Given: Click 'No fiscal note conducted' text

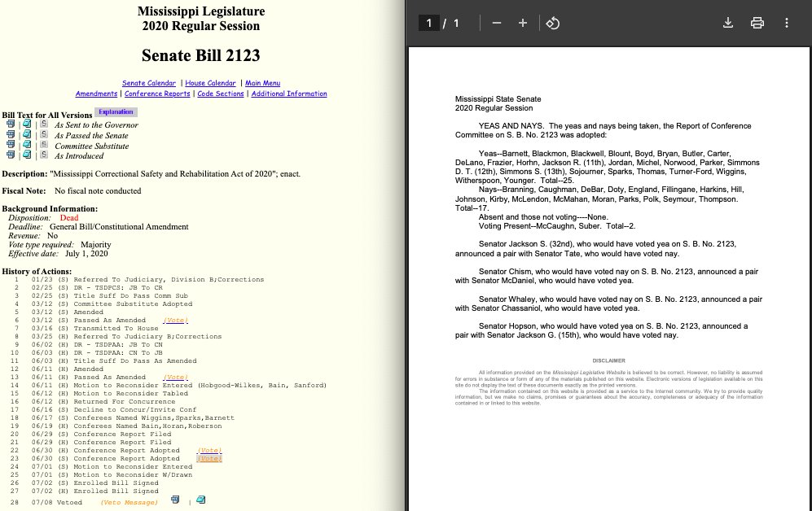Looking at the screenshot, I should coord(98,191).
